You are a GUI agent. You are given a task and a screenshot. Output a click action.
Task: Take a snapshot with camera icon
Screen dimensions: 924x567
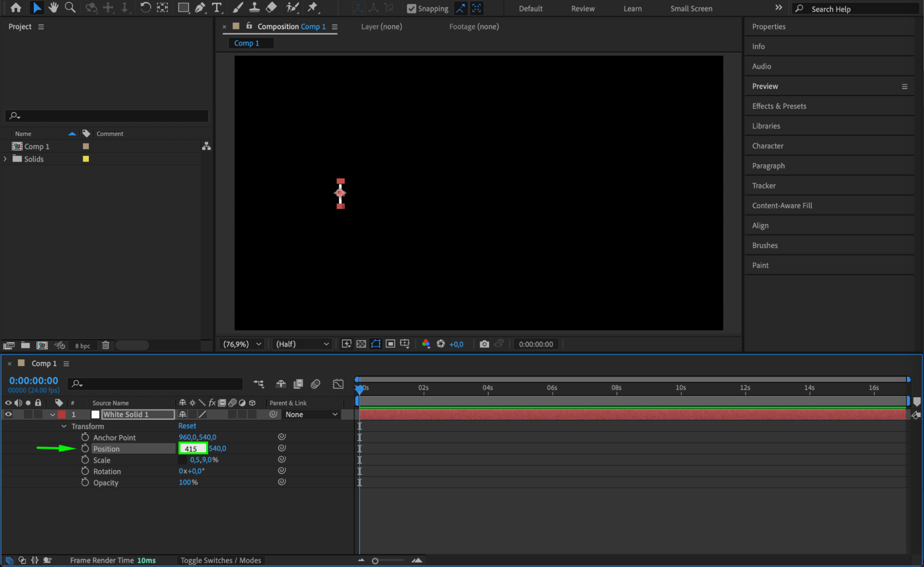[x=484, y=344]
